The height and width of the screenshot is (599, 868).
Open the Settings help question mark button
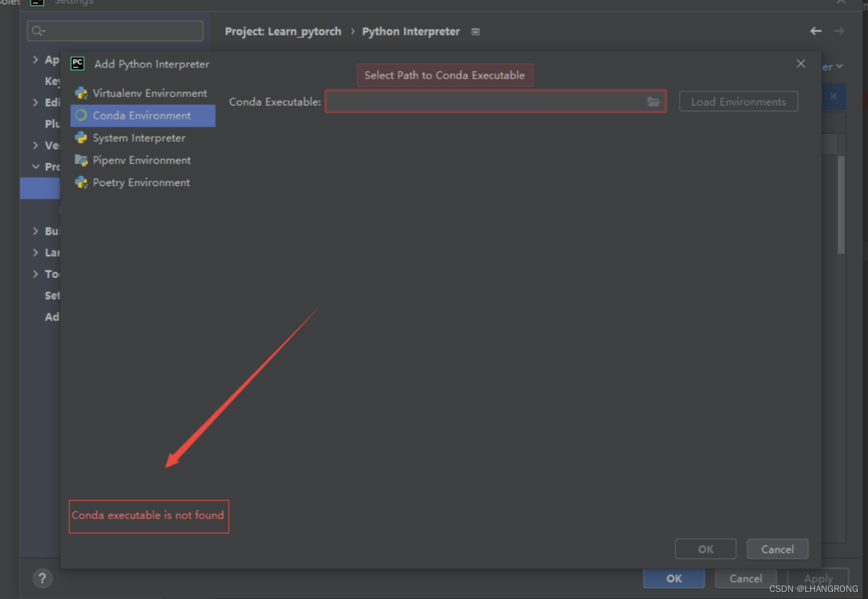pyautogui.click(x=42, y=579)
